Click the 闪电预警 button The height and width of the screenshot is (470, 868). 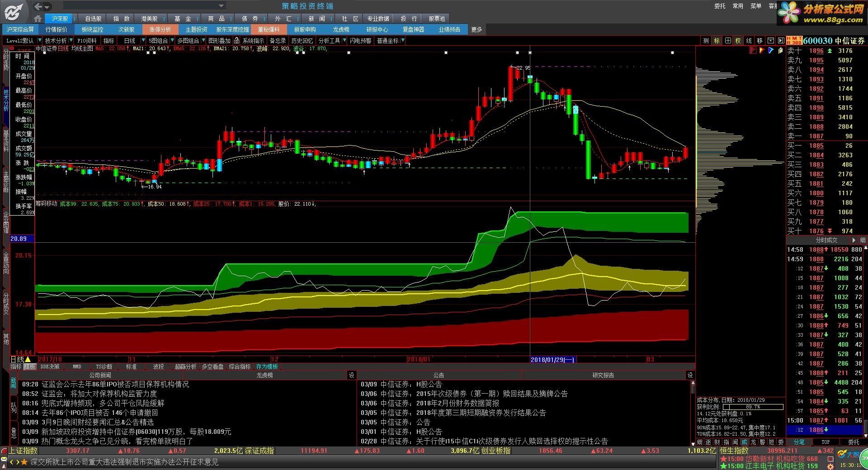360,41
